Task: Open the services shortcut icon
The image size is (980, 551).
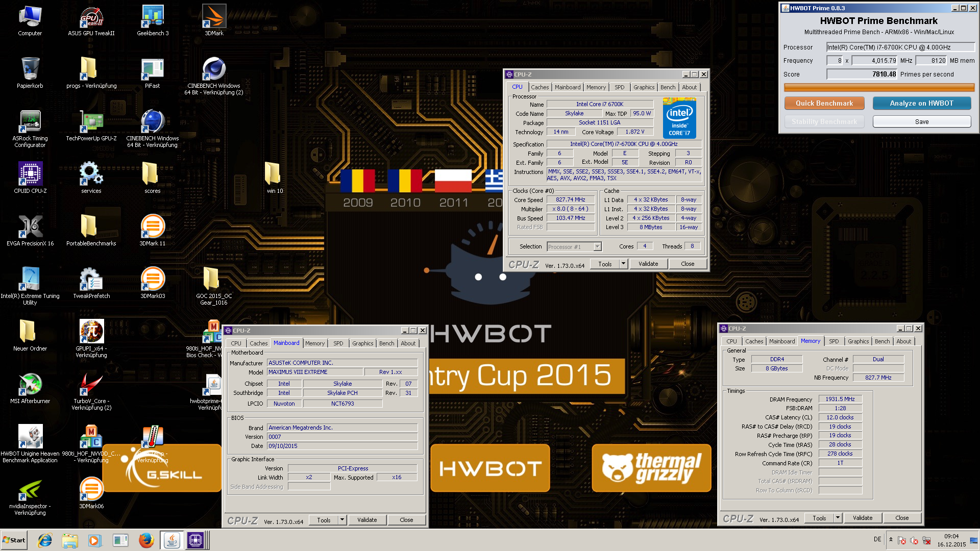Action: (91, 178)
